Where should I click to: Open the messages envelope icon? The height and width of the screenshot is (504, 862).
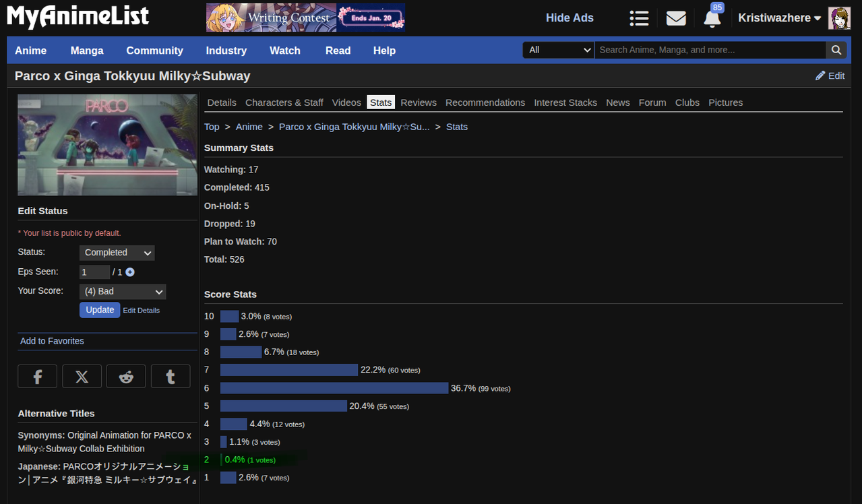tap(676, 18)
